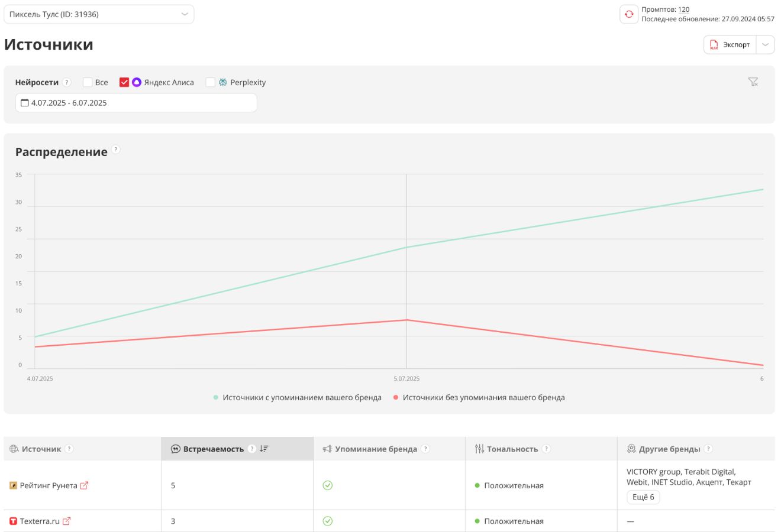This screenshot has width=781, height=532.
Task: Click the clear filter funnel icon
Action: [753, 82]
